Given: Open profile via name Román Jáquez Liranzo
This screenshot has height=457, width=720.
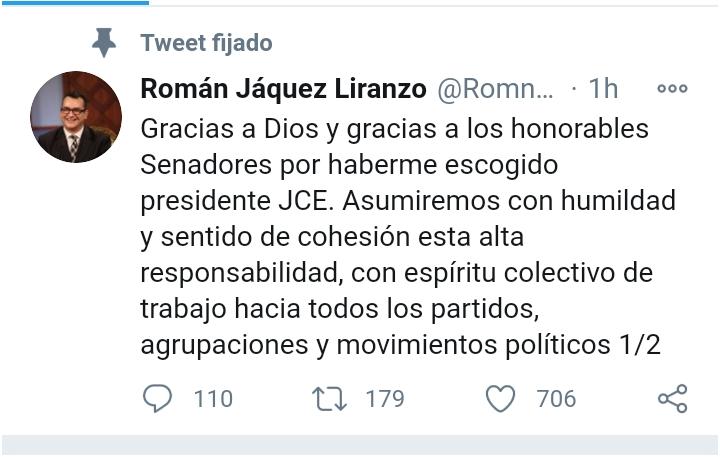Looking at the screenshot, I should (x=283, y=89).
